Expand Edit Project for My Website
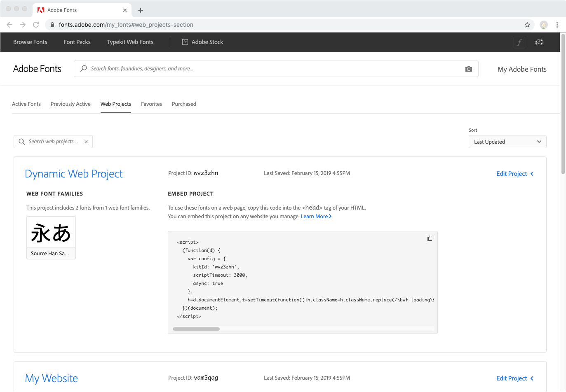 point(514,378)
